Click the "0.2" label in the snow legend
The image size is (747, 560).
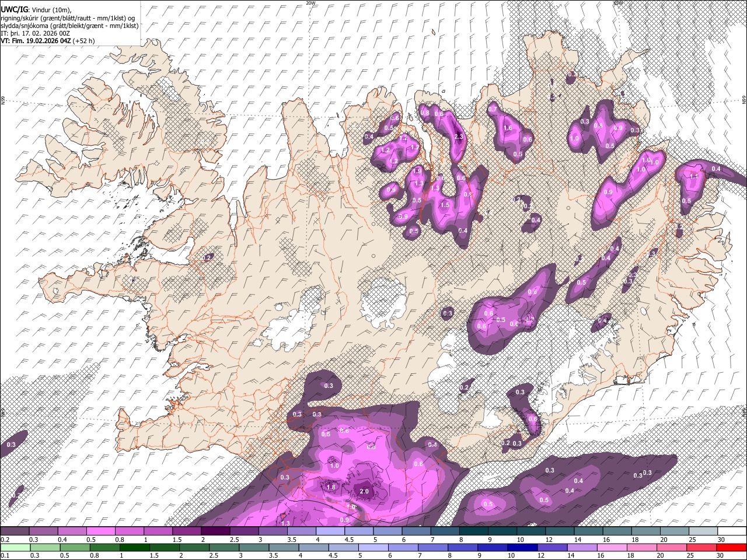coord(4,540)
